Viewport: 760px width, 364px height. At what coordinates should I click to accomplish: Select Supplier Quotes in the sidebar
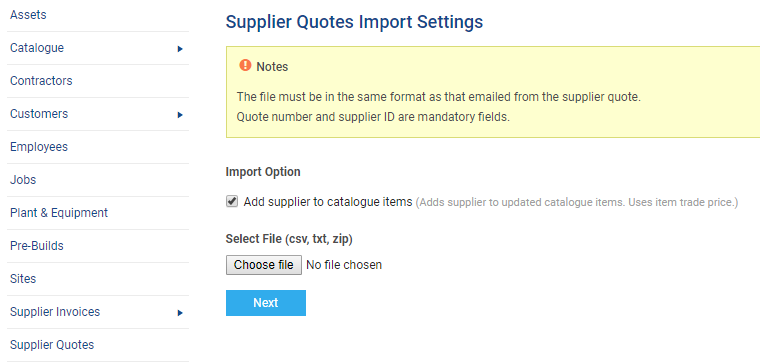pyautogui.click(x=52, y=345)
